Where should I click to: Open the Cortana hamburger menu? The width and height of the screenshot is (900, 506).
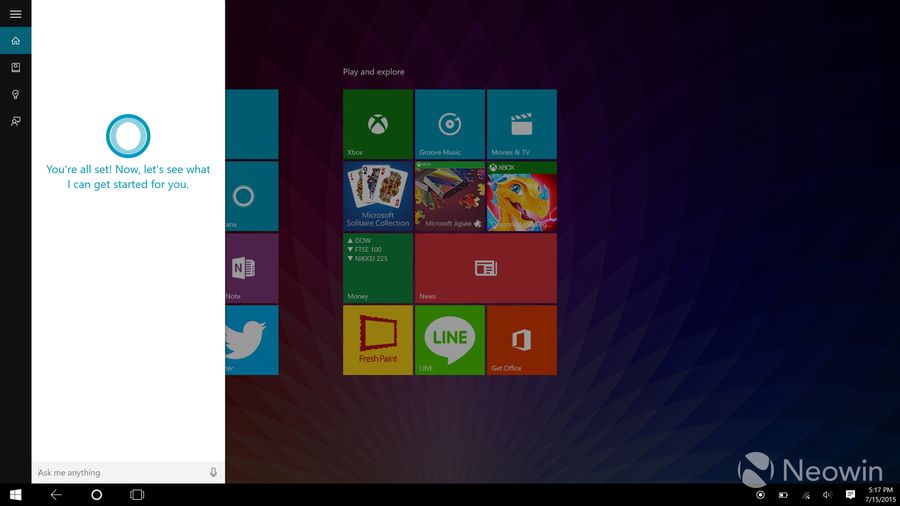click(x=15, y=14)
